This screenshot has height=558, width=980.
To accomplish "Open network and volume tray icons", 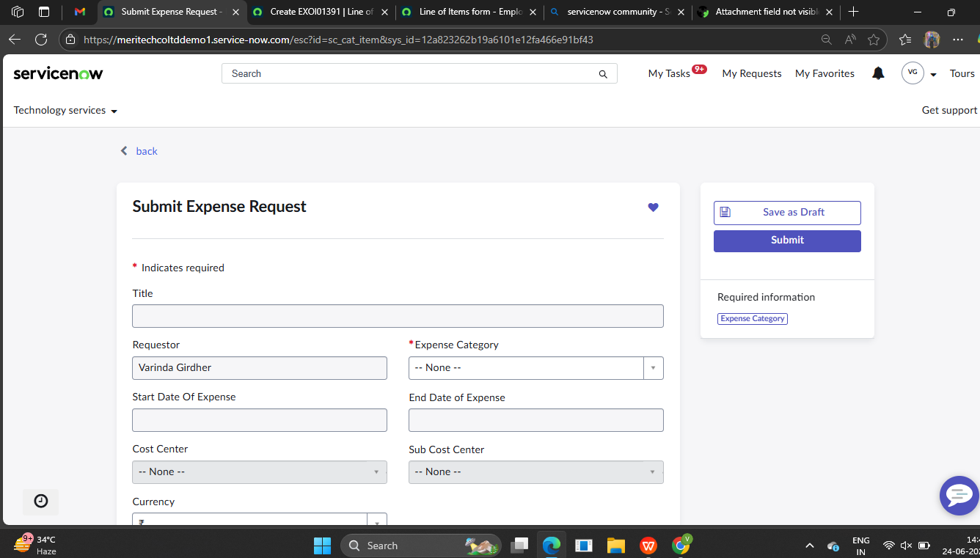I will 907,546.
